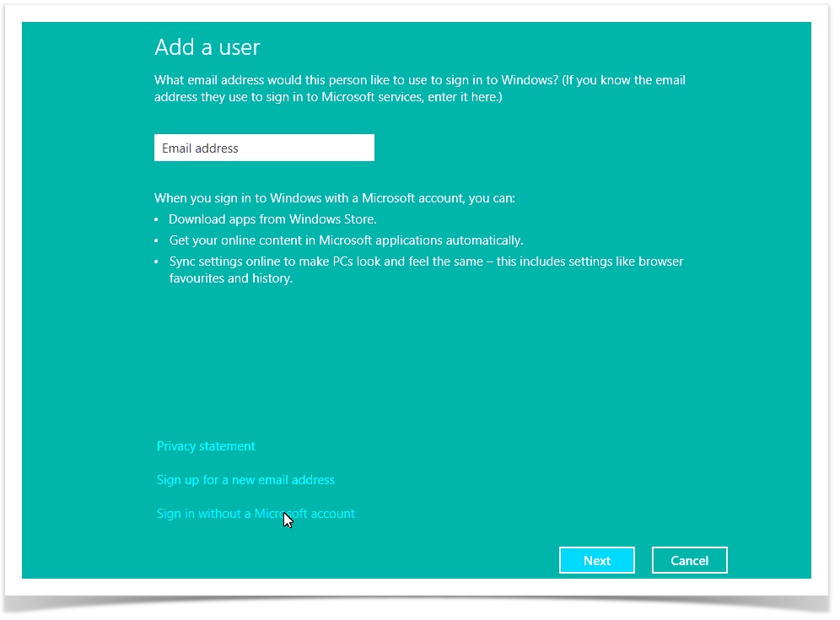
Task: Create a new email address via the link
Action: coord(245,480)
